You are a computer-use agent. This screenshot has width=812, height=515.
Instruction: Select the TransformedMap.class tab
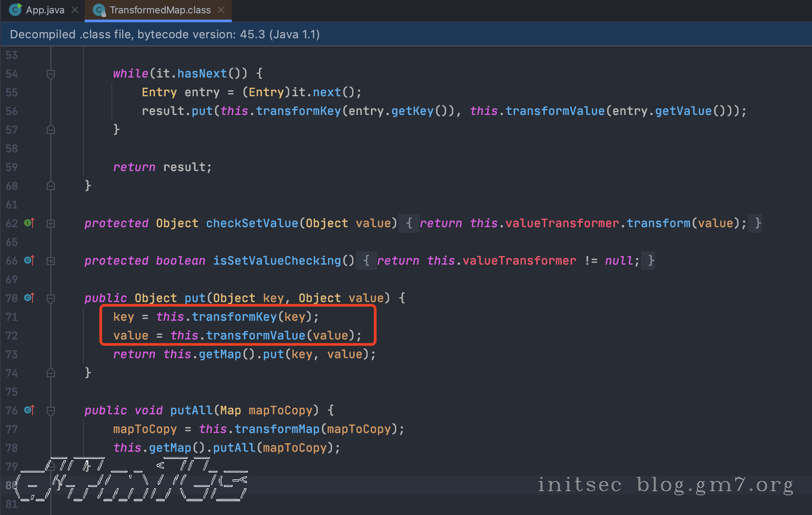coord(160,10)
